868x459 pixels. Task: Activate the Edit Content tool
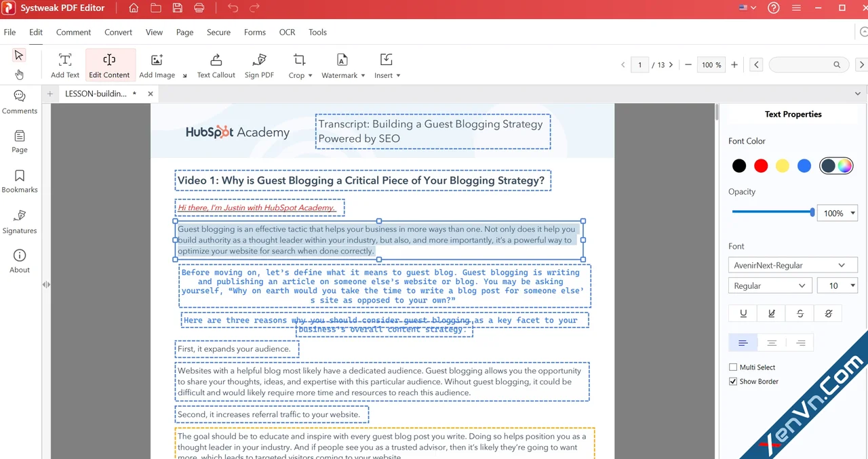click(109, 66)
